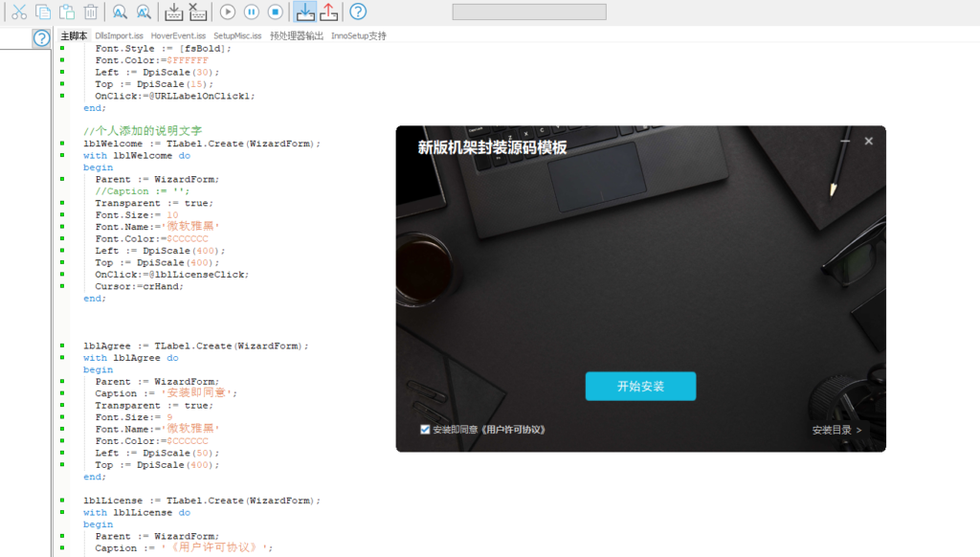Click the progress bar field in toolbar
Screen dimensions: 980x557
(x=530, y=11)
